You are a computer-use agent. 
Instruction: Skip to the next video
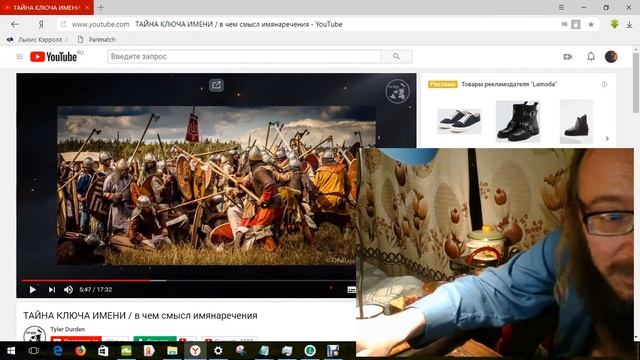(51, 290)
